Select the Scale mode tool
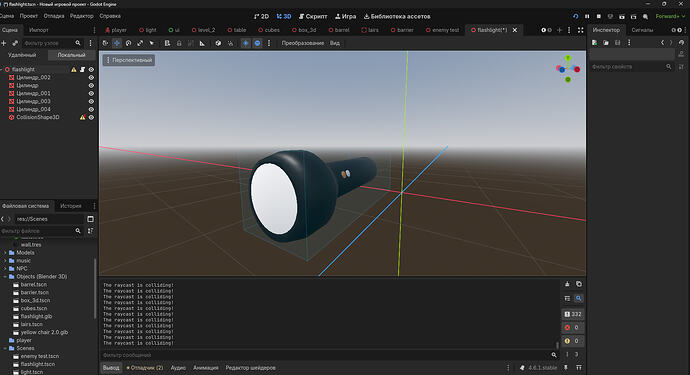The image size is (690, 375). 140,43
